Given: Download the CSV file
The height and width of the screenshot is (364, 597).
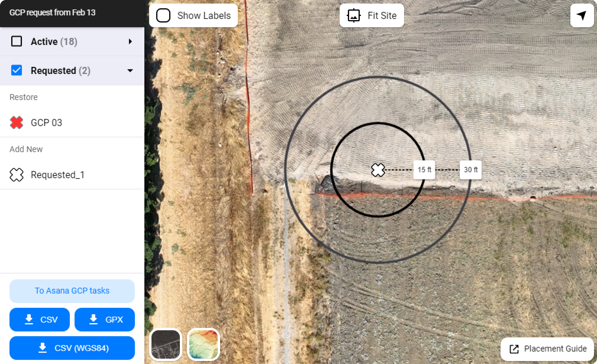Looking at the screenshot, I should click(x=39, y=319).
